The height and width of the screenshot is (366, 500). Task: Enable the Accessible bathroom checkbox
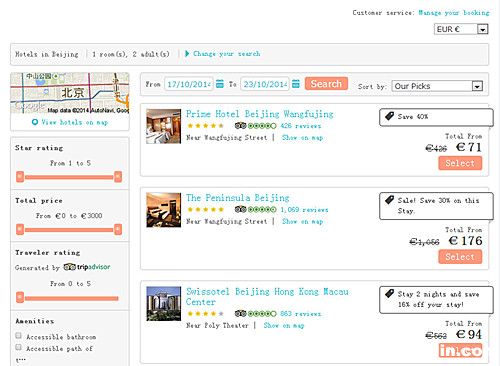click(x=19, y=336)
